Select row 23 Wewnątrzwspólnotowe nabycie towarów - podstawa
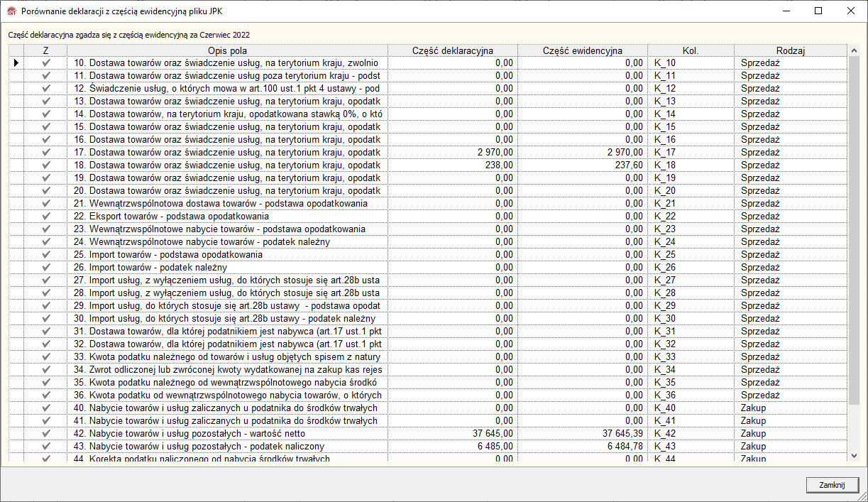 tap(228, 229)
